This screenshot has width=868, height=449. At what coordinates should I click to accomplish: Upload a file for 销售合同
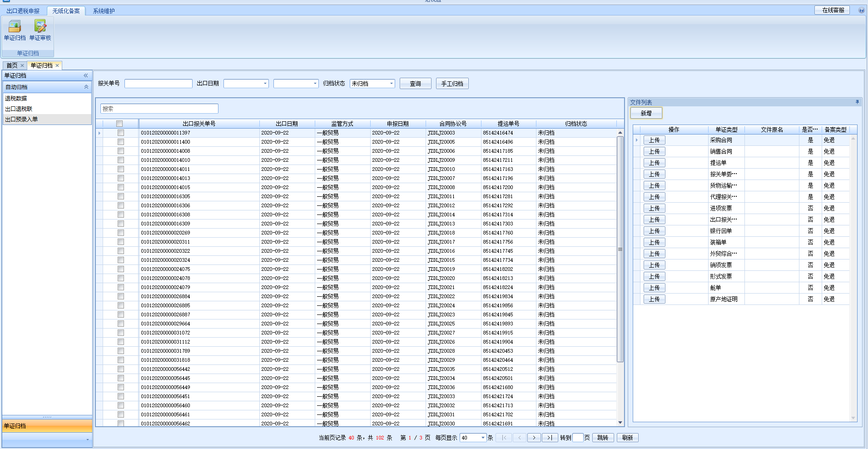click(654, 151)
